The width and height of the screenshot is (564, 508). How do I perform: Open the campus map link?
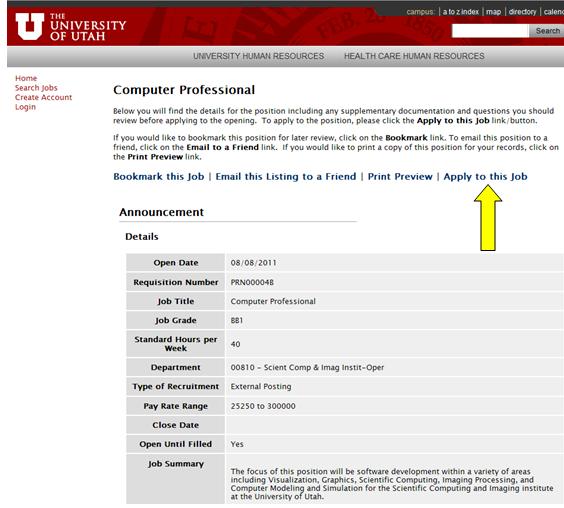coord(493,12)
